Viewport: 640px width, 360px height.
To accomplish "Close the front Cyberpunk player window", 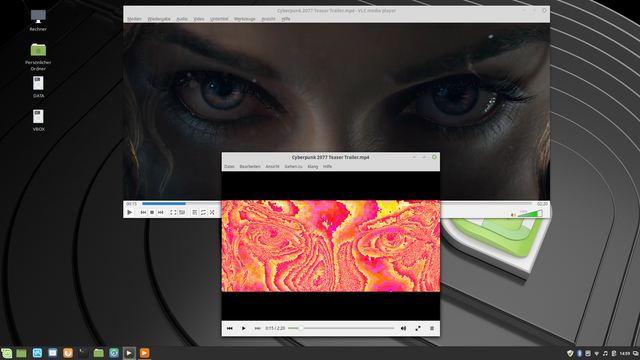I will 434,157.
